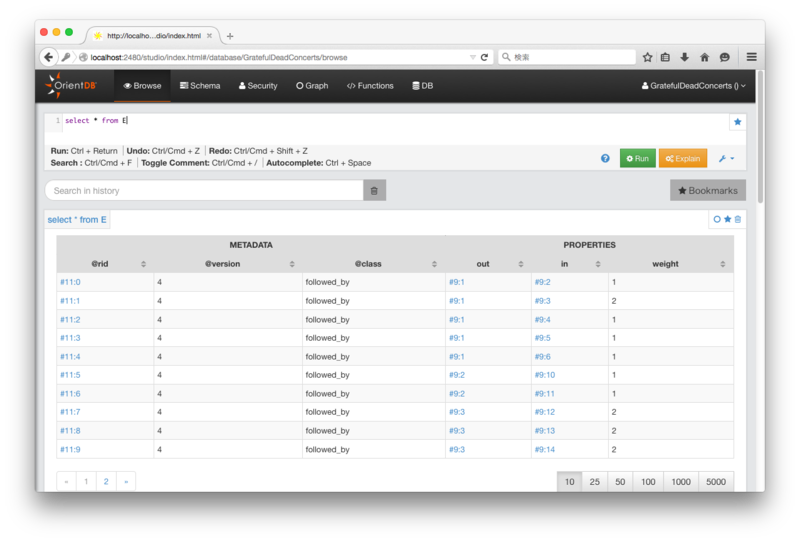
Task: Open the browser hamburger menu
Action: [x=751, y=57]
